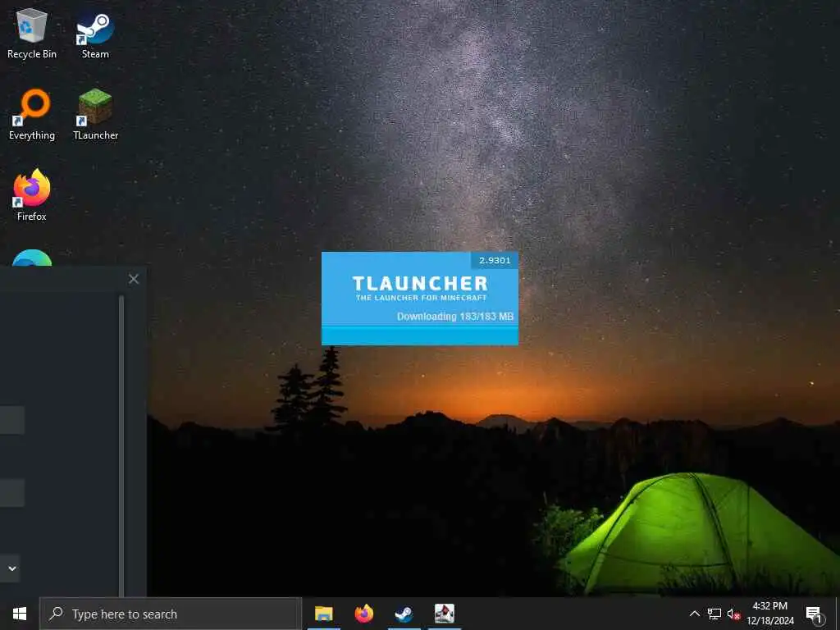Screen dimensions: 840x630
Task: Select the partially hidden Edge desktop icon
Action: [x=32, y=258]
